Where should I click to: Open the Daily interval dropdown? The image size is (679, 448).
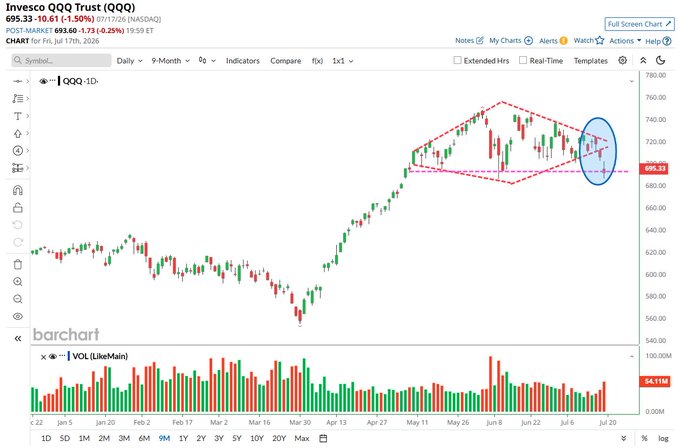(x=129, y=61)
